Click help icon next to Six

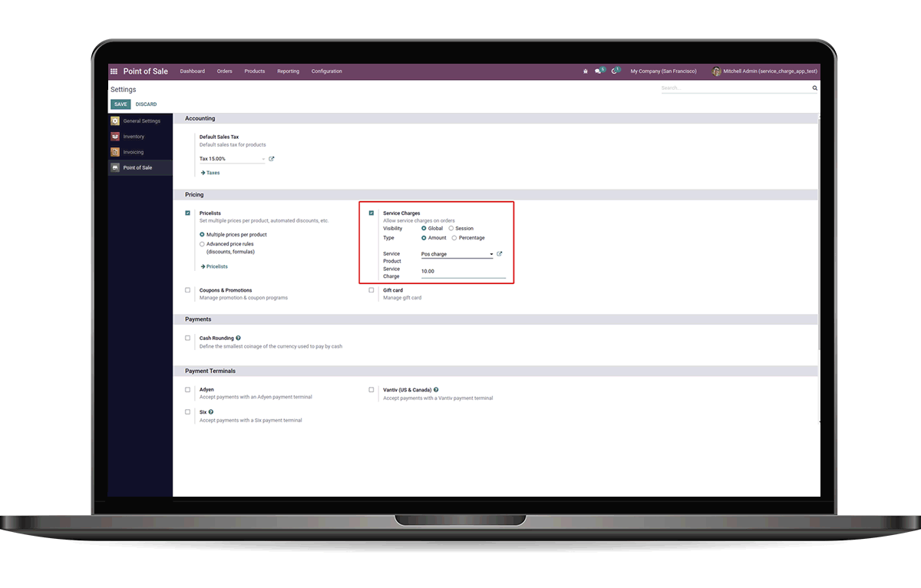point(211,412)
